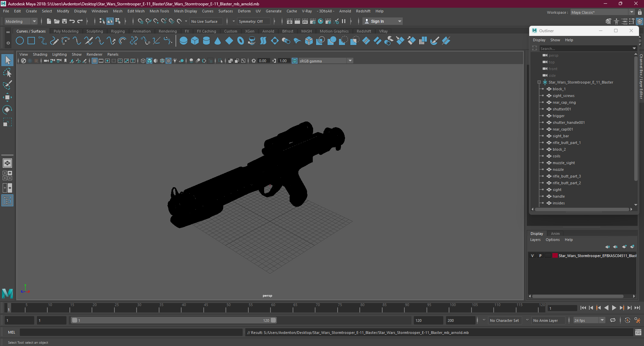Viewport: 644px width, 346px height.
Task: Open the Deform menu
Action: click(x=244, y=11)
